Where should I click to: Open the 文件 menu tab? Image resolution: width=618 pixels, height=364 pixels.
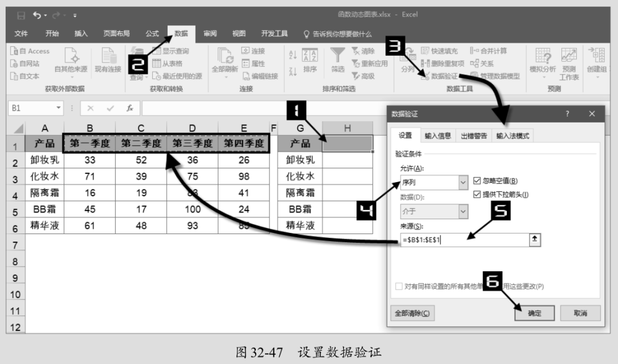(21, 34)
